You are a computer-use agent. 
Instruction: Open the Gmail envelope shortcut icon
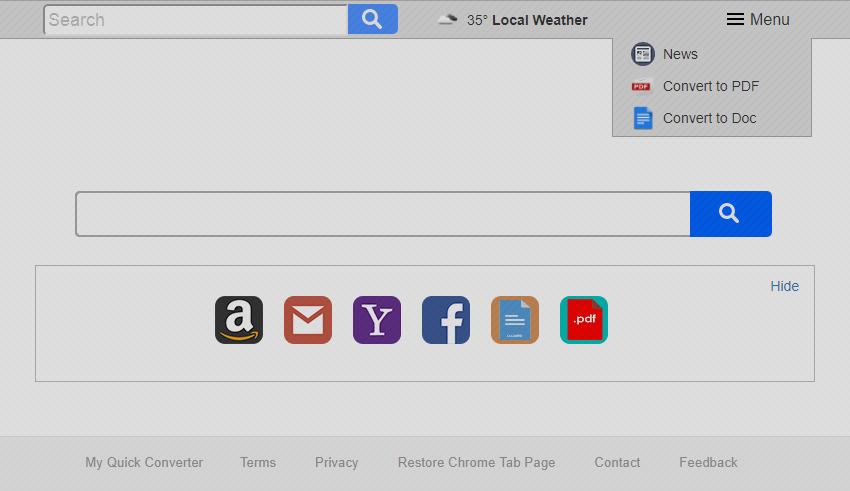(x=308, y=320)
